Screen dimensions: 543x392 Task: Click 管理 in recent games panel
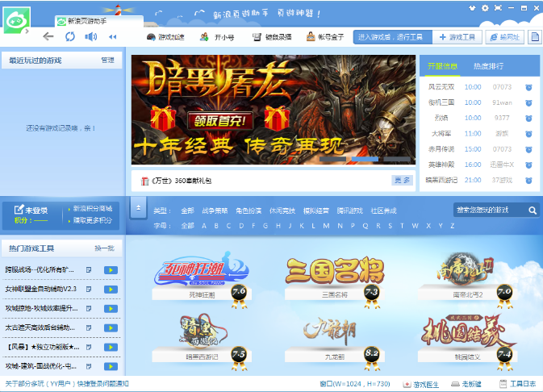point(107,60)
